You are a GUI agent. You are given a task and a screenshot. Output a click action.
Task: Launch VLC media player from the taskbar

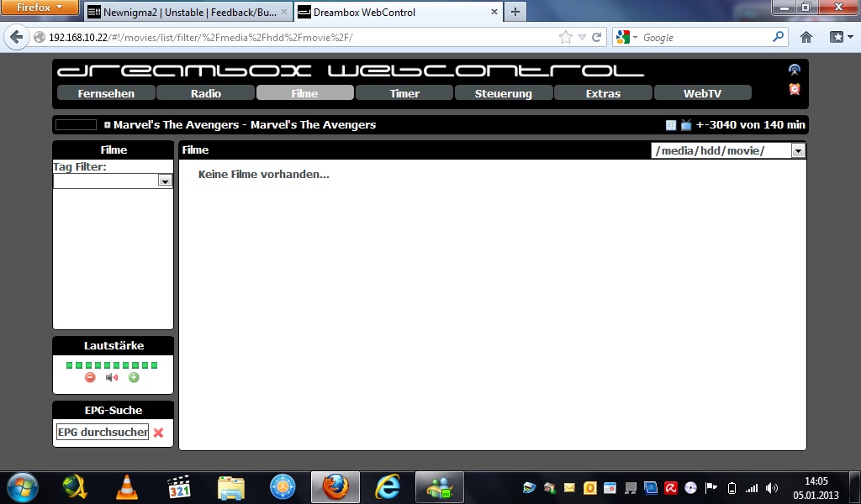[126, 486]
